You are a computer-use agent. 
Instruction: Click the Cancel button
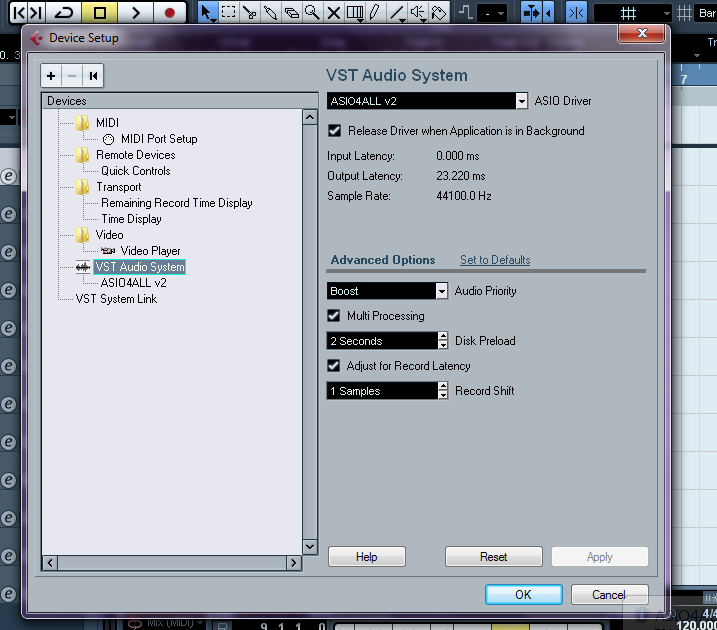tap(609, 594)
